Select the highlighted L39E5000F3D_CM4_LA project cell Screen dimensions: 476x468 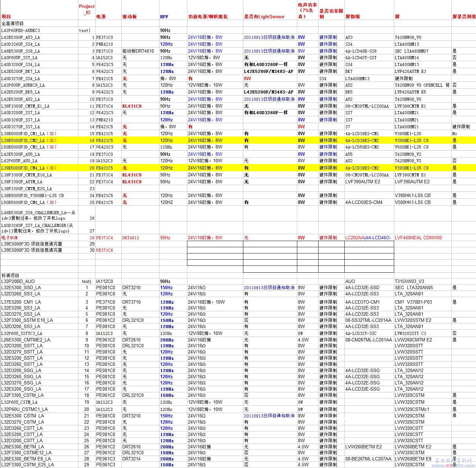39,168
